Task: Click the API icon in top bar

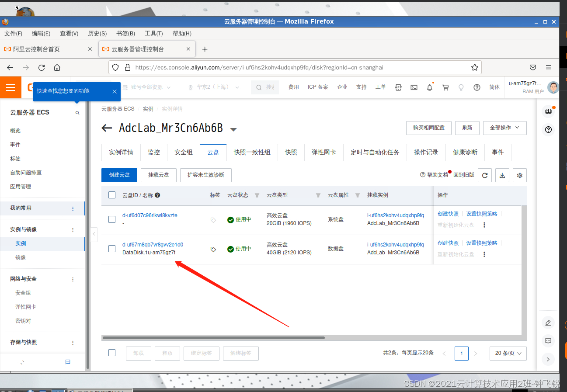Action: pos(398,87)
